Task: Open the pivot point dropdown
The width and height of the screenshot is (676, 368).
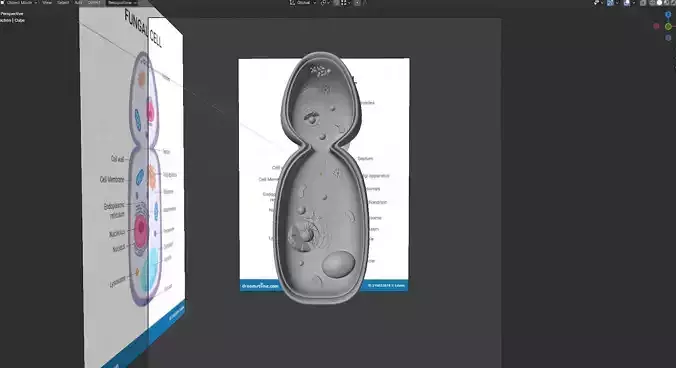Action: pos(325,3)
